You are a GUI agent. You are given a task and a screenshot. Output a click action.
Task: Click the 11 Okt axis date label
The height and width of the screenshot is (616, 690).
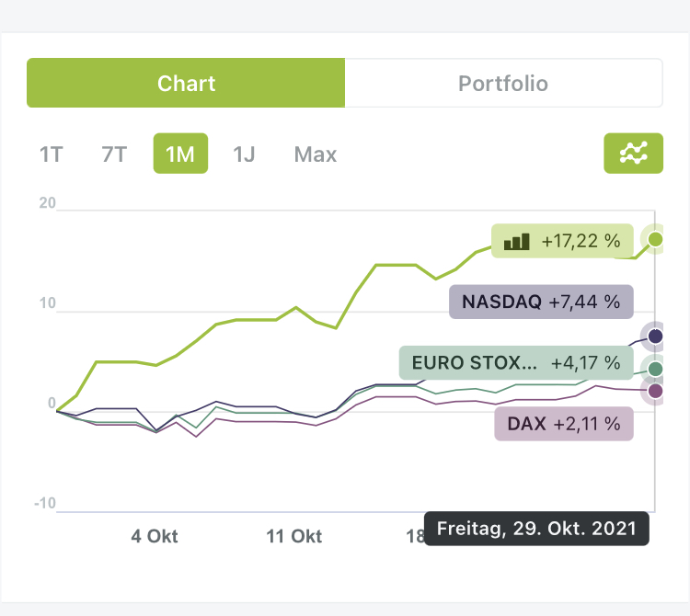pyautogui.click(x=294, y=536)
